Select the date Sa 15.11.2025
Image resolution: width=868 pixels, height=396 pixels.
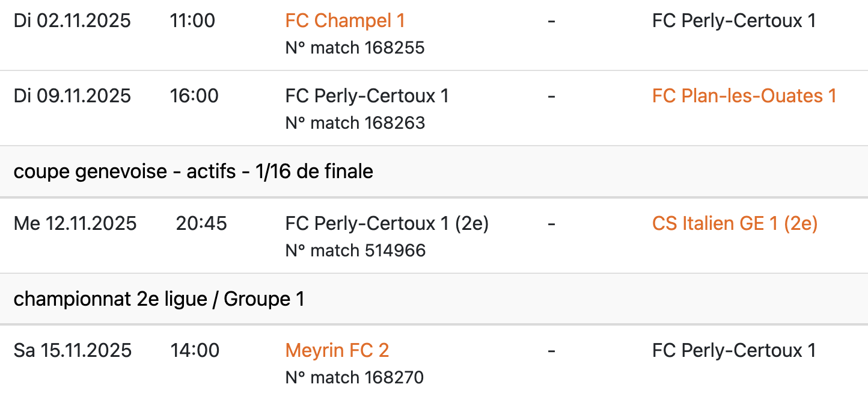point(73,350)
